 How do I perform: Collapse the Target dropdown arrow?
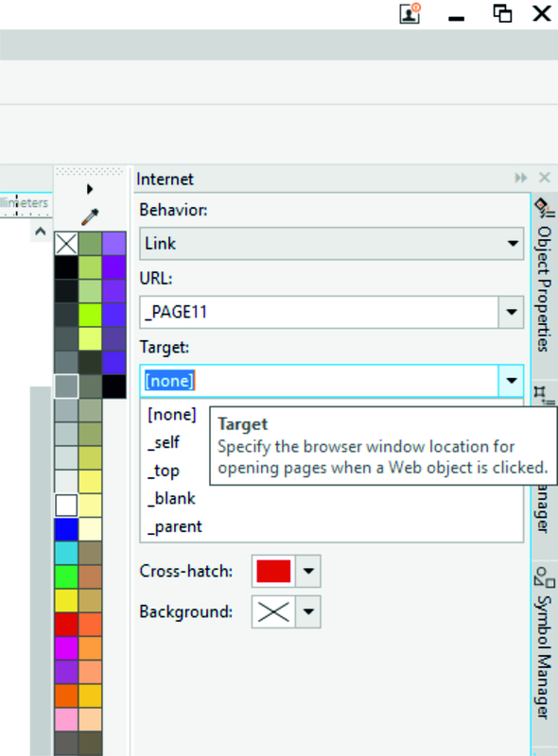pyautogui.click(x=511, y=381)
